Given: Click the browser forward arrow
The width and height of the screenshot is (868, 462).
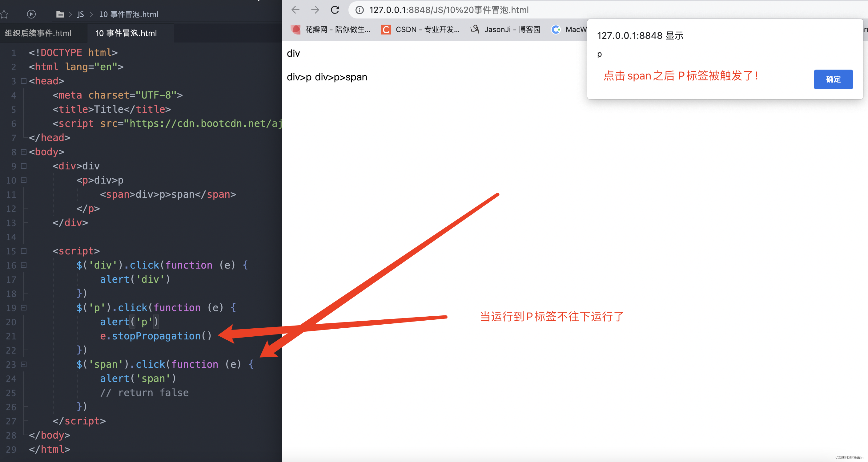Looking at the screenshot, I should (315, 10).
